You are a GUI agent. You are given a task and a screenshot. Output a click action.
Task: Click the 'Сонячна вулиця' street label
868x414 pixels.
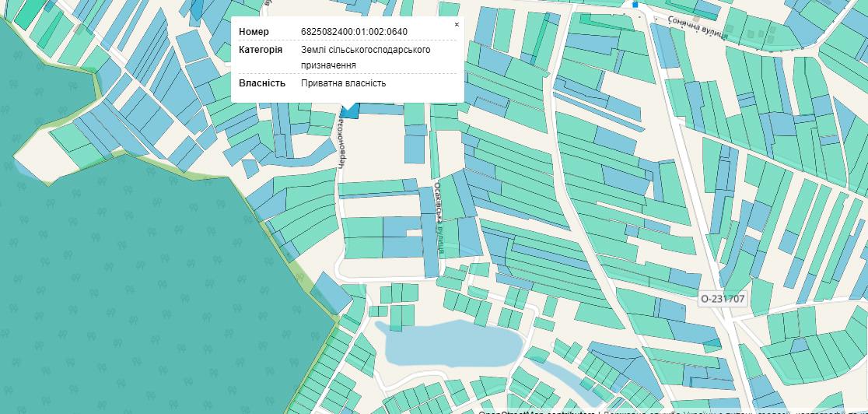point(698,28)
